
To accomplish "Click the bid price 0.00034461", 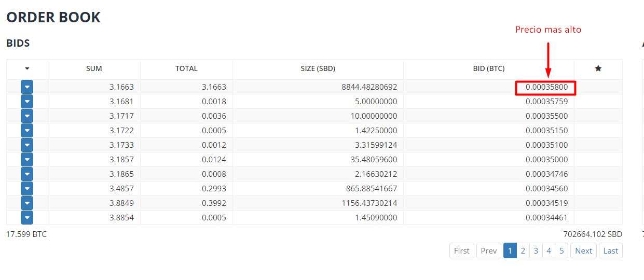I will [x=546, y=218].
